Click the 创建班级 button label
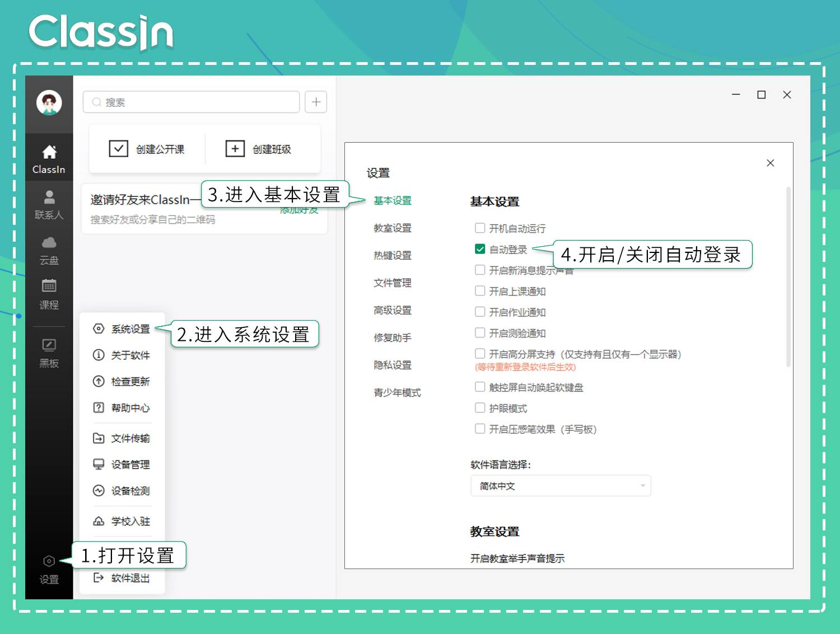 (272, 149)
